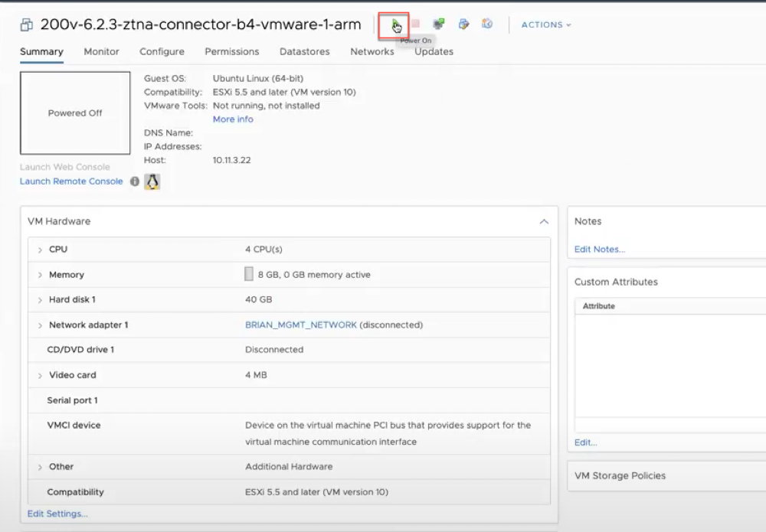Viewport: 766px width, 532px height.
Task: Click the Linux penguin guest OS icon
Action: (x=152, y=181)
